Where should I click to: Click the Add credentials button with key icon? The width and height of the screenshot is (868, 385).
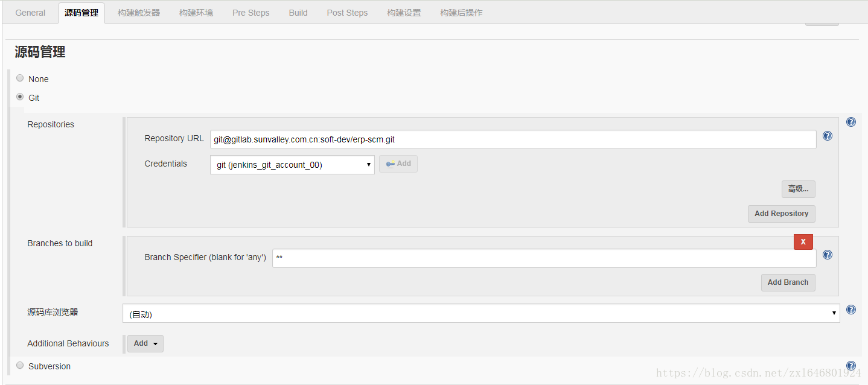(398, 164)
